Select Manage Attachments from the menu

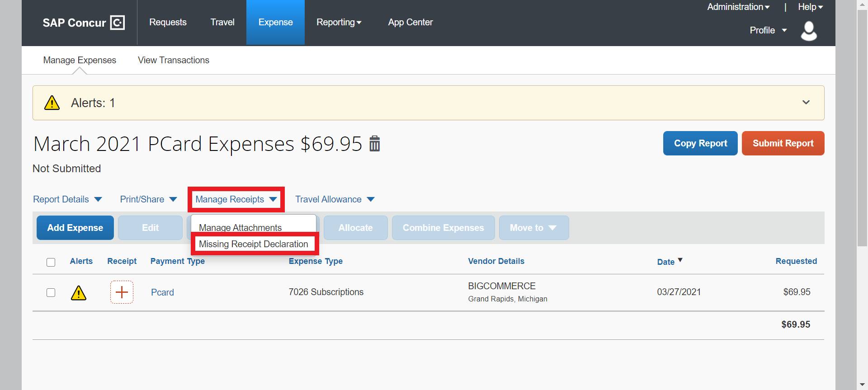240,227
